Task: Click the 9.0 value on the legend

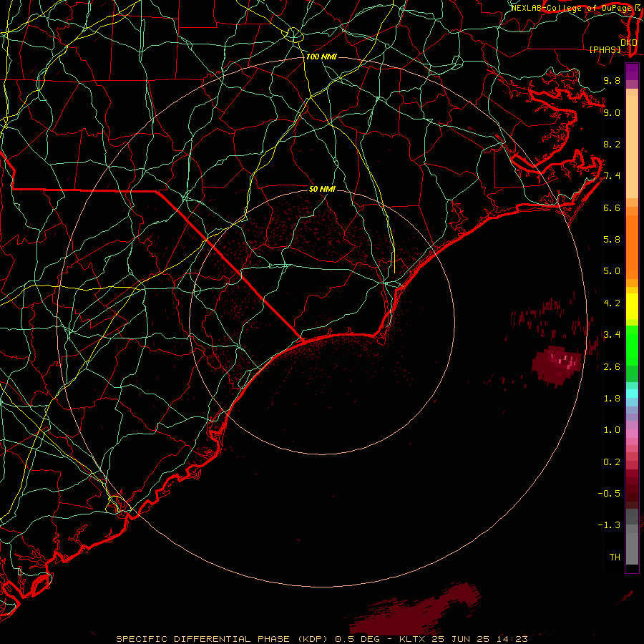Action: [x=612, y=112]
